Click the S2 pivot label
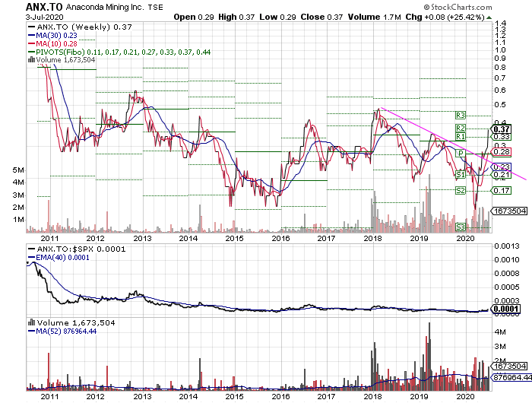 click(x=460, y=190)
